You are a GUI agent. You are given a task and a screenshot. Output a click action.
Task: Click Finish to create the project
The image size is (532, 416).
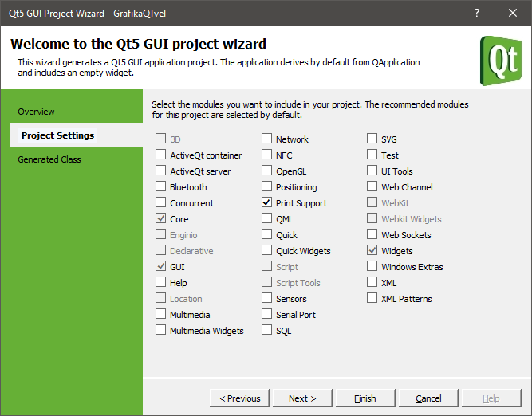365,398
